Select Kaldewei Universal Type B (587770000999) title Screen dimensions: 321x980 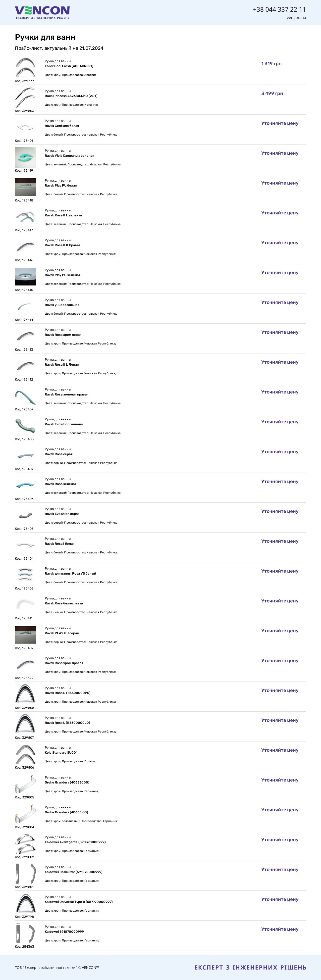[x=78, y=902]
